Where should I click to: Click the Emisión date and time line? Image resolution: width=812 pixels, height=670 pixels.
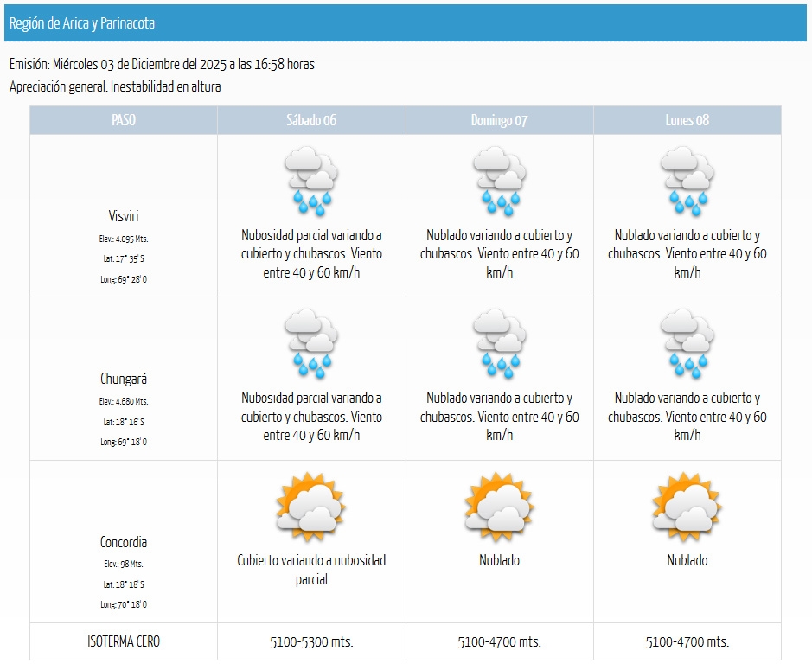[162, 65]
